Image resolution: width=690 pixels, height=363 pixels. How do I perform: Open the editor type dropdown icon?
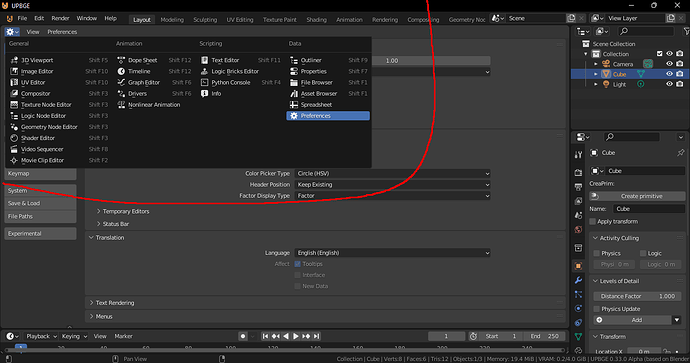12,32
